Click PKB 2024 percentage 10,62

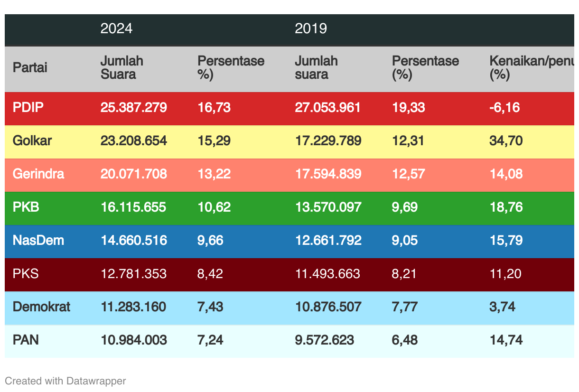214,207
